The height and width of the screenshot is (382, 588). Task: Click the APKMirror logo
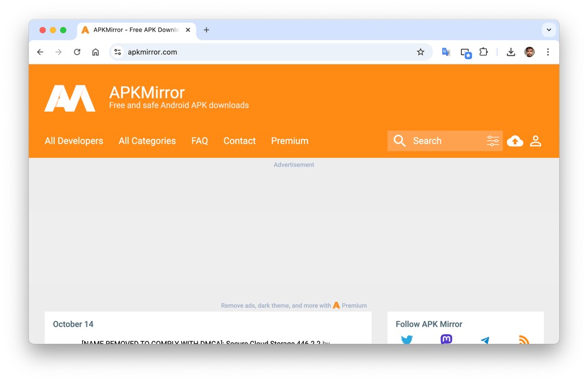70,98
